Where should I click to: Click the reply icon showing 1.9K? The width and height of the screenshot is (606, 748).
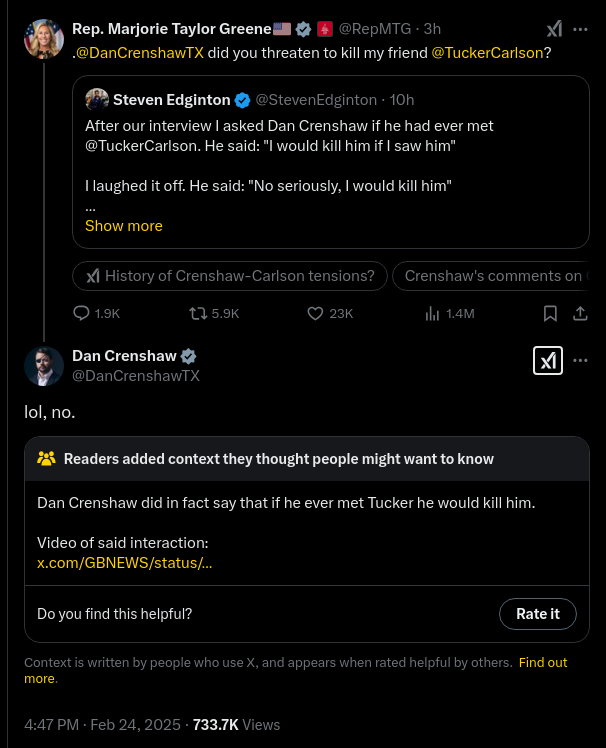click(x=82, y=313)
